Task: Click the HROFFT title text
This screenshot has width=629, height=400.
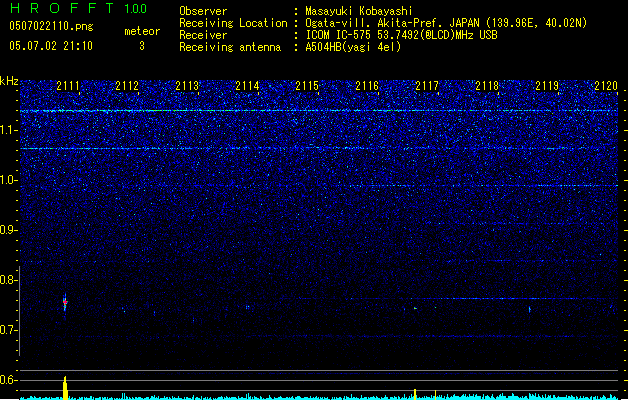Action: pyautogui.click(x=63, y=8)
